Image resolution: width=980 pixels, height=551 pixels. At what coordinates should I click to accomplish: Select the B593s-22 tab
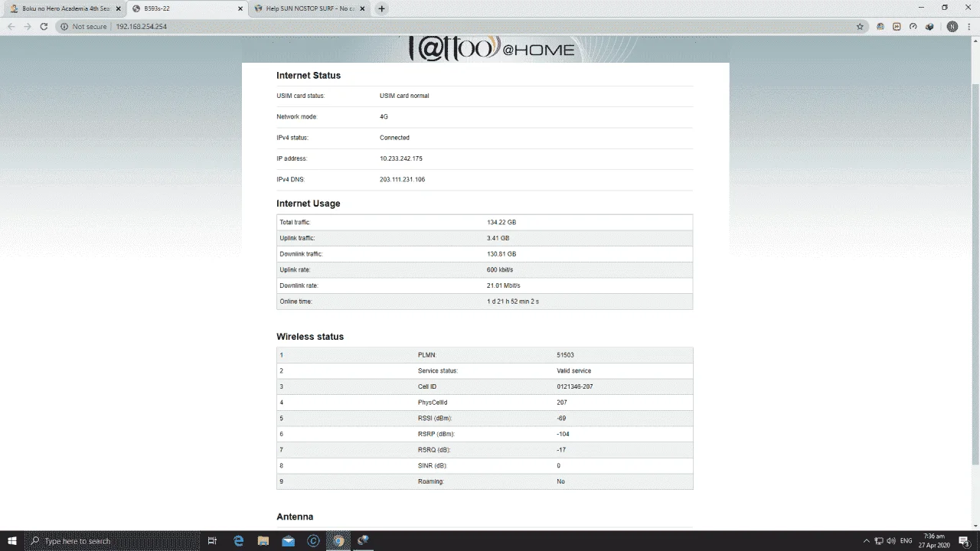point(186,8)
